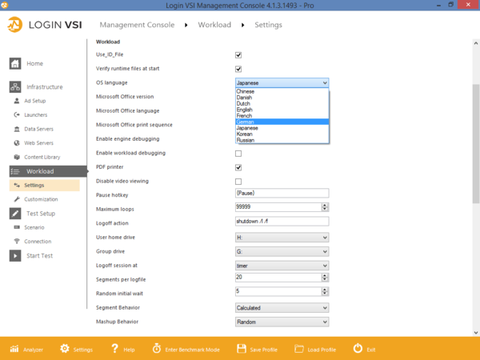Click the Workload list icon
This screenshot has height=360, width=480.
[x=15, y=171]
